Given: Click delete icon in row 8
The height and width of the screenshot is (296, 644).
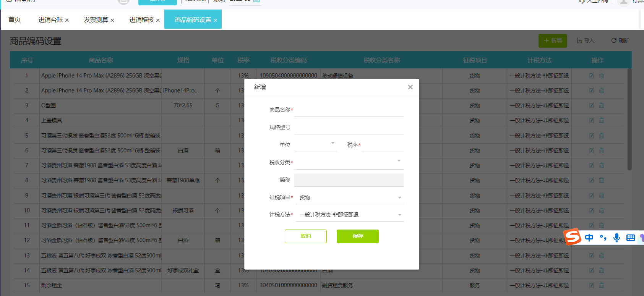Looking at the screenshot, I should (x=602, y=180).
